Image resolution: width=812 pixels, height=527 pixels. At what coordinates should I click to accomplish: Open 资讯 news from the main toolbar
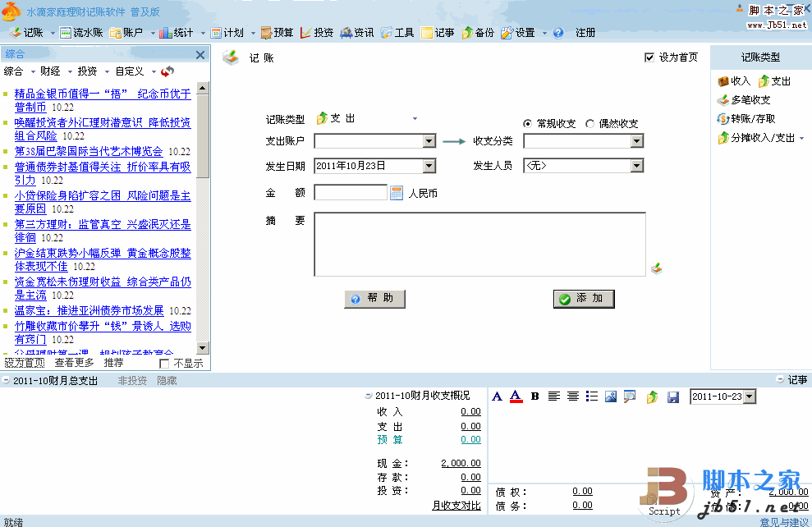[357, 33]
